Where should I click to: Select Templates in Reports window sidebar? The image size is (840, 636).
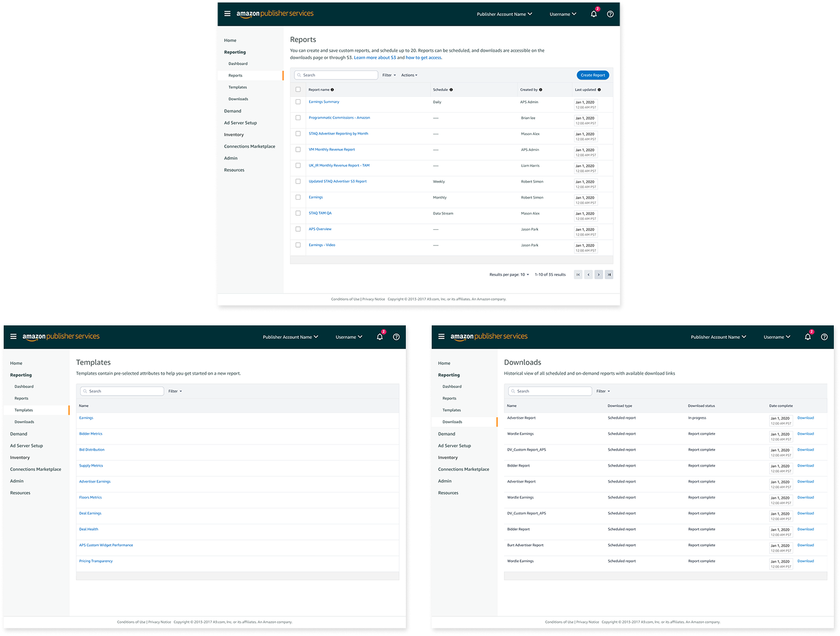click(x=238, y=88)
